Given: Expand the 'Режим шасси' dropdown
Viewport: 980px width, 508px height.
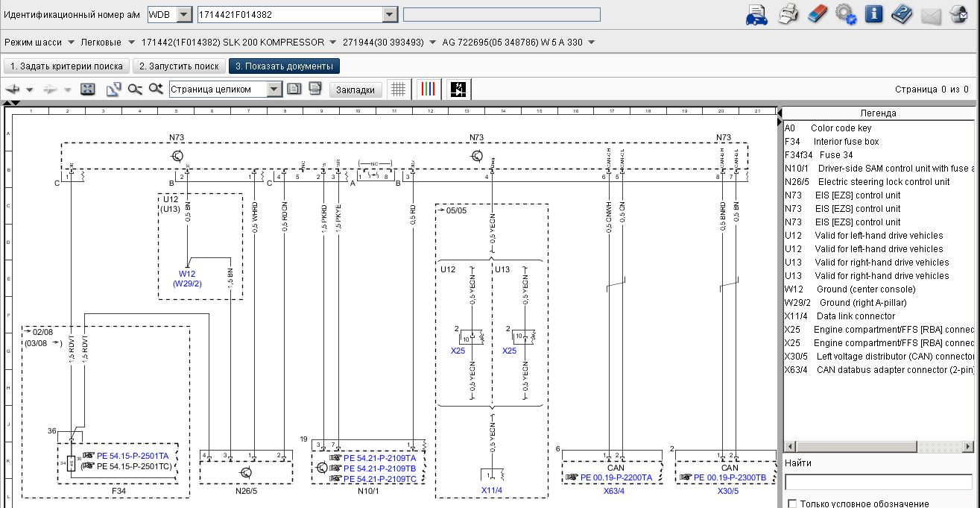Looking at the screenshot, I should click(x=70, y=43).
